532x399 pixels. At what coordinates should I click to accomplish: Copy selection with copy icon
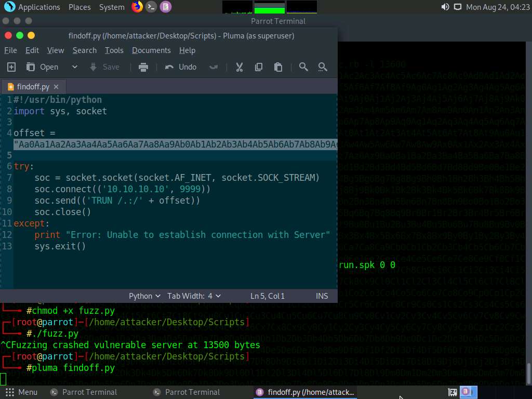click(x=259, y=67)
